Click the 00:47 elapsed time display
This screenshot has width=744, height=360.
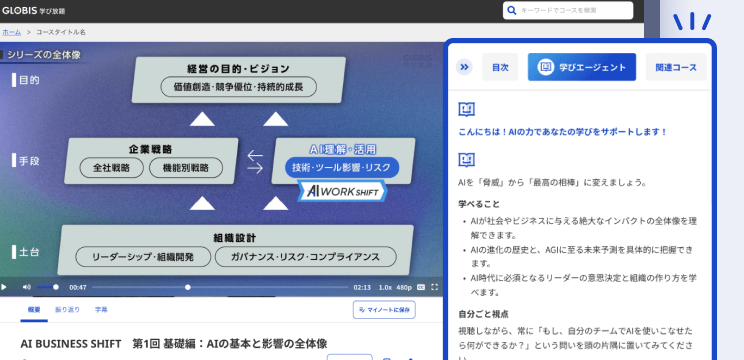coord(78,287)
